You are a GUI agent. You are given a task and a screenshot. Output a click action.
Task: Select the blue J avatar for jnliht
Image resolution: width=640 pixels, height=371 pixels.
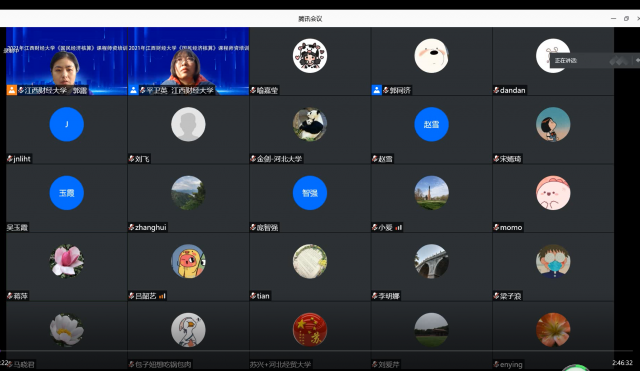67,124
